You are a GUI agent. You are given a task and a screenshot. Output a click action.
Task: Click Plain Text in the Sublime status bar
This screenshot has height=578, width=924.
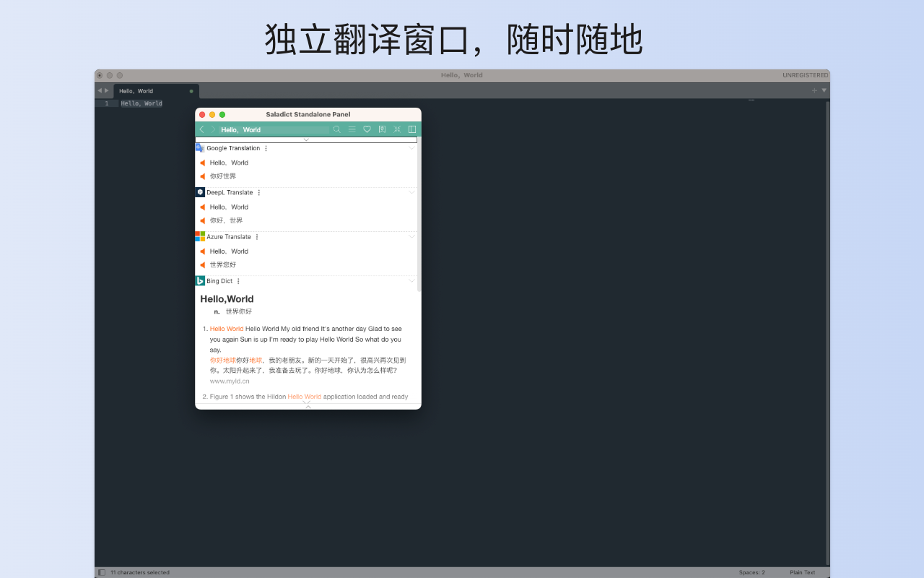tap(802, 571)
